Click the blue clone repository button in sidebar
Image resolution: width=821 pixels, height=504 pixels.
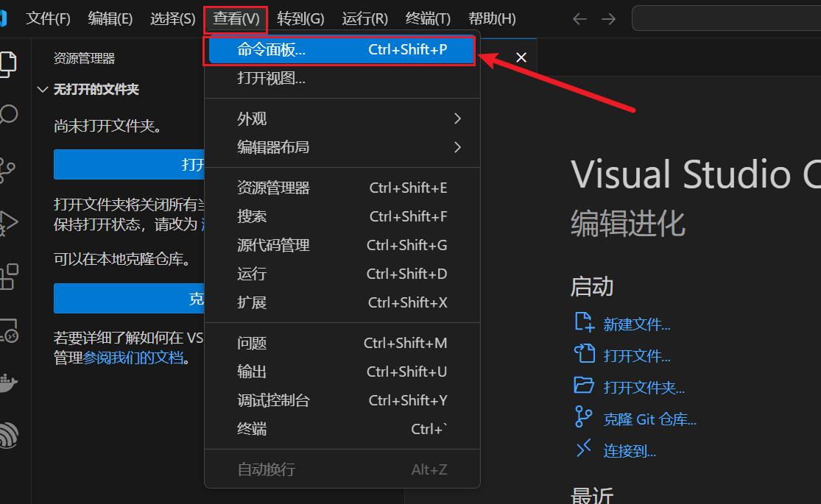click(x=129, y=298)
